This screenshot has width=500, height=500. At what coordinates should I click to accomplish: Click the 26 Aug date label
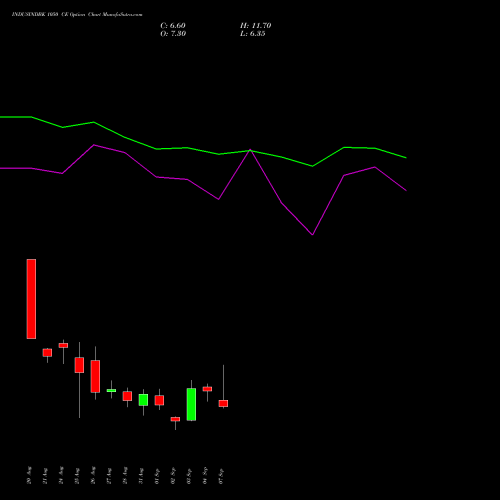pyautogui.click(x=93, y=475)
